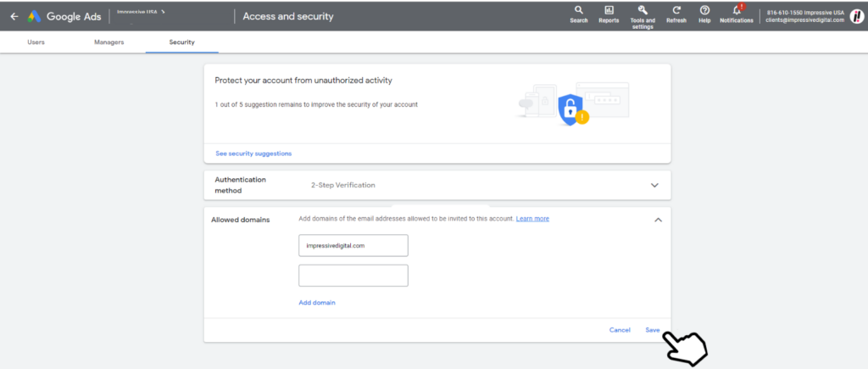This screenshot has height=369, width=868.
Task: Show Notifications bell with alert badge
Action: (x=736, y=10)
